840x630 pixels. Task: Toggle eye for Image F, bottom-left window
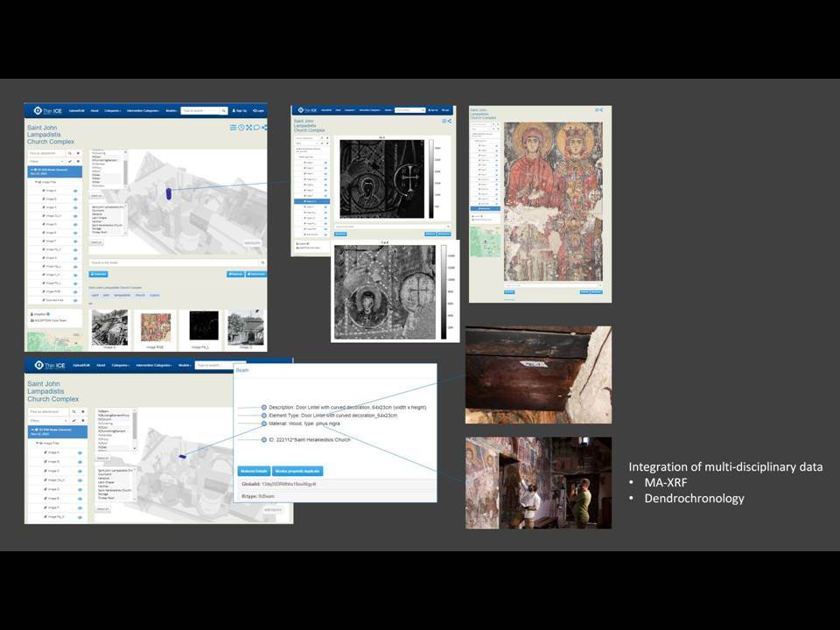(x=80, y=507)
